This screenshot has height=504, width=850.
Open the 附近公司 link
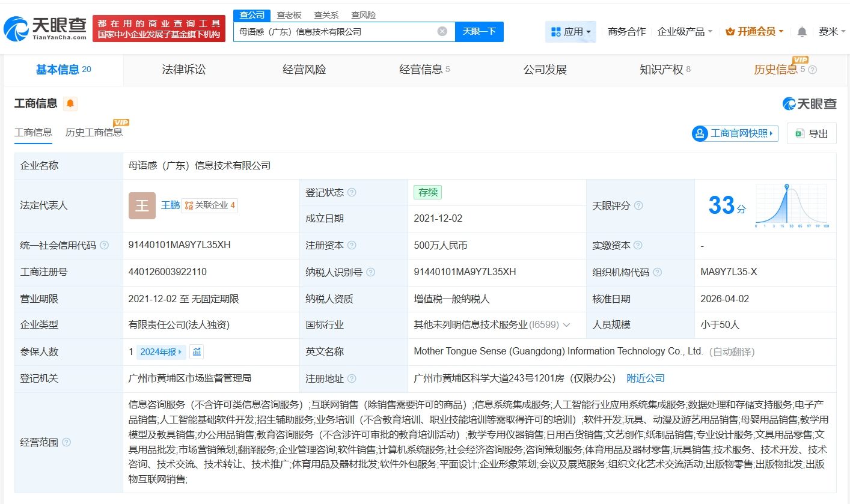pos(646,378)
